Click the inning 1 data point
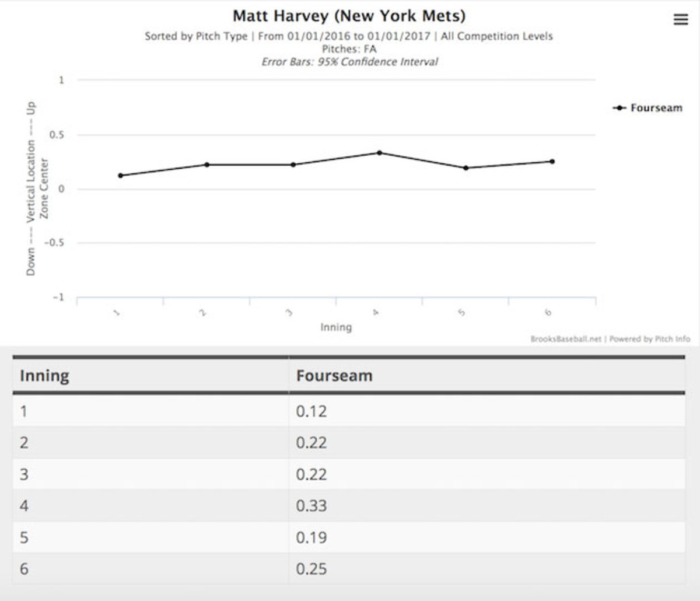 (120, 176)
